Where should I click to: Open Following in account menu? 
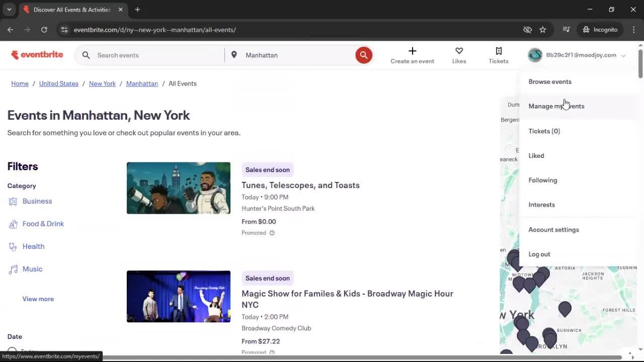click(543, 180)
